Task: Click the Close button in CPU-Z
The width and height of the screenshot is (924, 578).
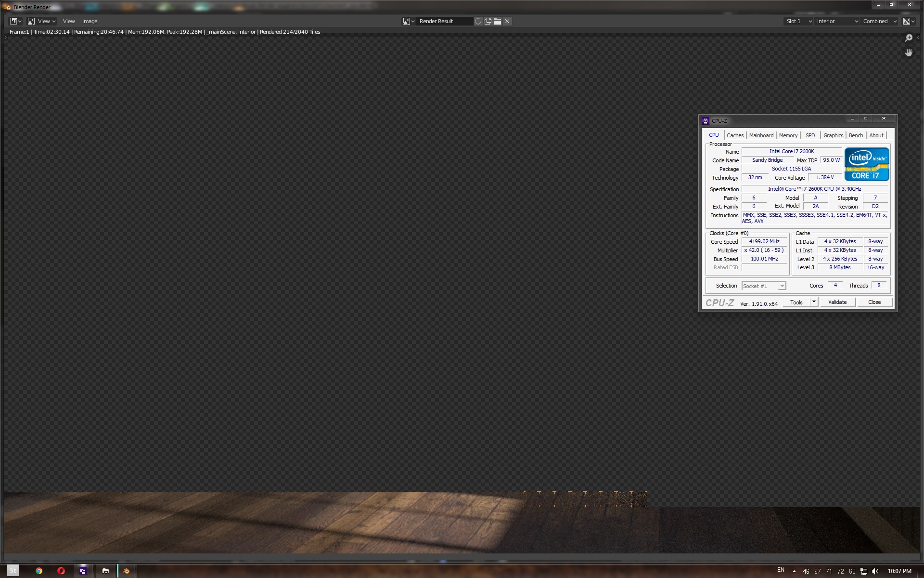Action: (874, 302)
